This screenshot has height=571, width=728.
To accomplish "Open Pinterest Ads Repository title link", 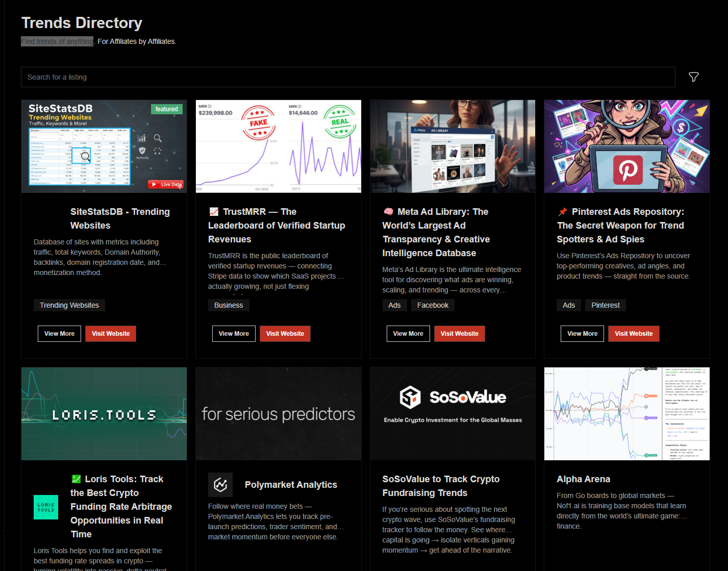I will 620,226.
